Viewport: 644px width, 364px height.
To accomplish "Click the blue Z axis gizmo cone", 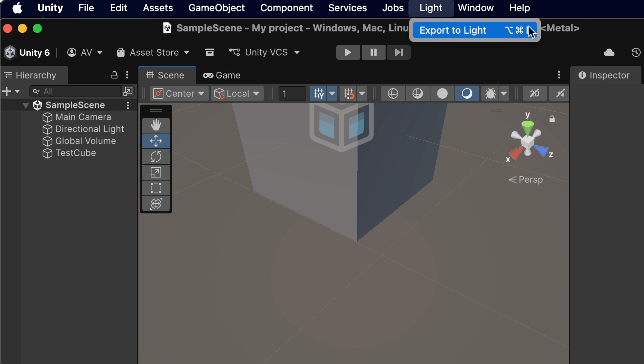I will pyautogui.click(x=541, y=150).
